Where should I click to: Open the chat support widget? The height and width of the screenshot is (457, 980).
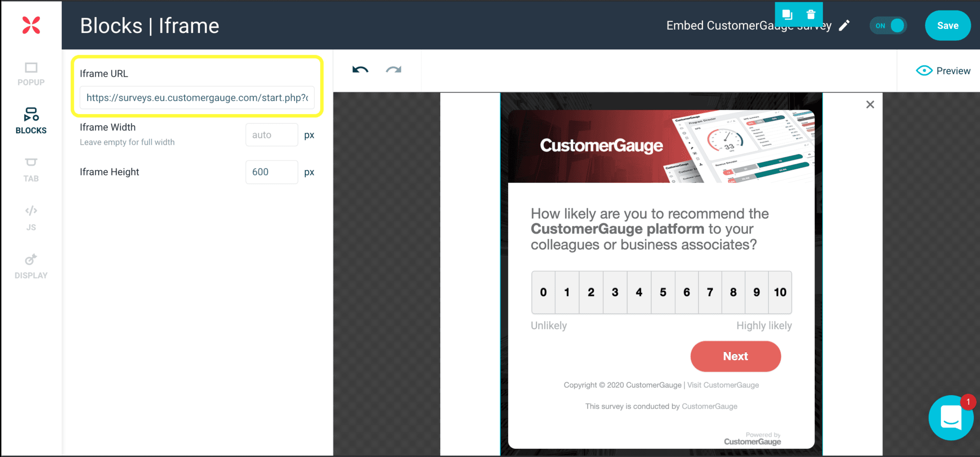click(x=951, y=418)
